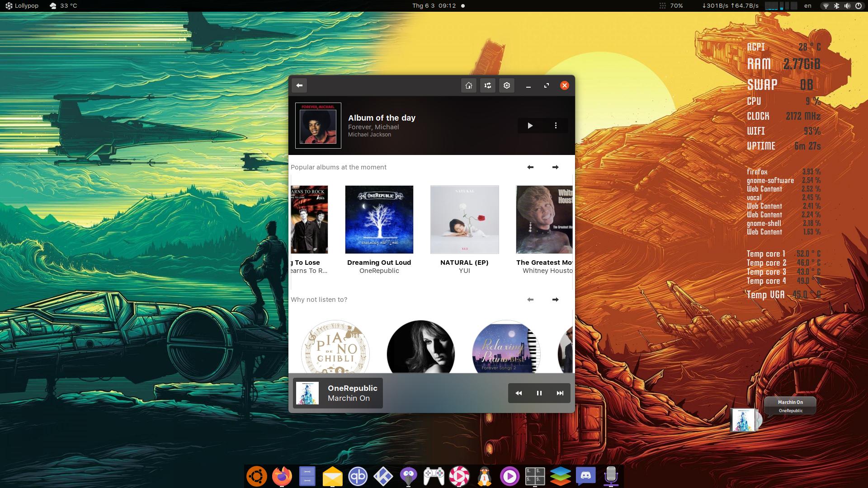Screen dimensions: 868x488
Task: Open the Wi-Fi status icon
Action: pyautogui.click(x=826, y=6)
